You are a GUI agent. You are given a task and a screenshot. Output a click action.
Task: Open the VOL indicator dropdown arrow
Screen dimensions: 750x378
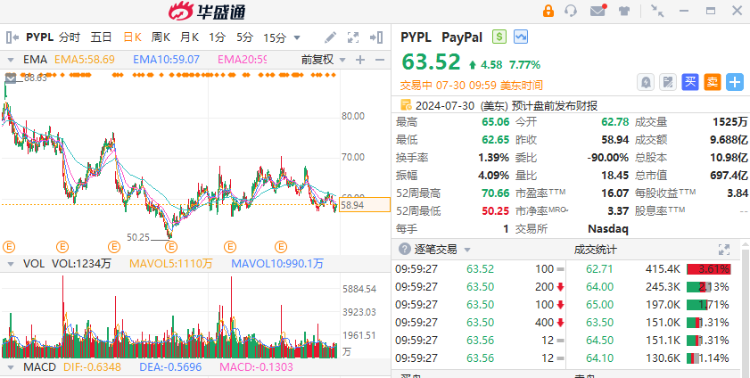(10, 263)
